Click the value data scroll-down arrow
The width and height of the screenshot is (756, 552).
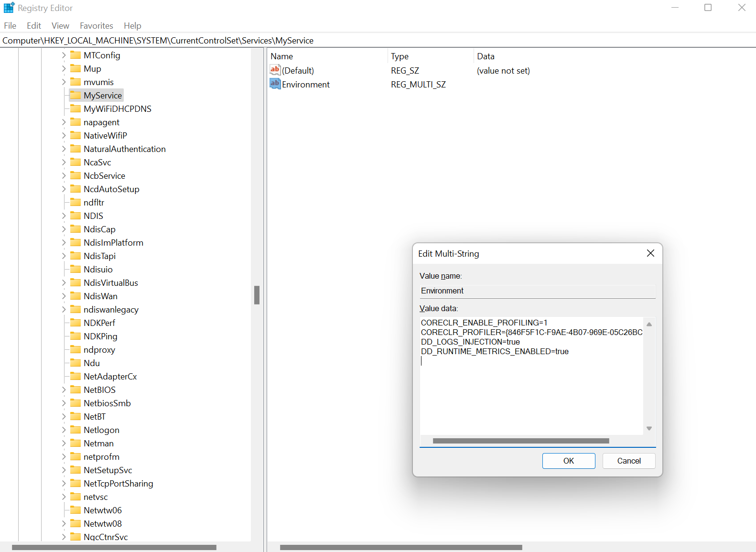point(649,428)
